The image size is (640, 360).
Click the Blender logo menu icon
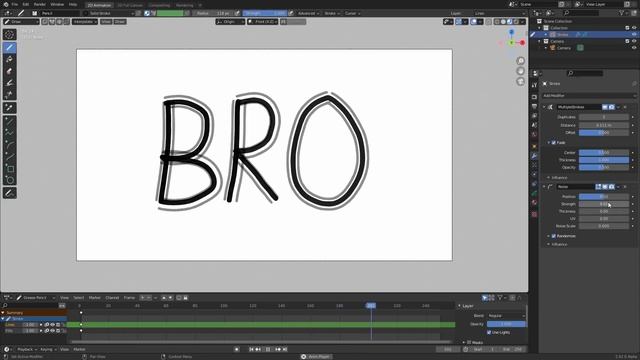[6, 4]
